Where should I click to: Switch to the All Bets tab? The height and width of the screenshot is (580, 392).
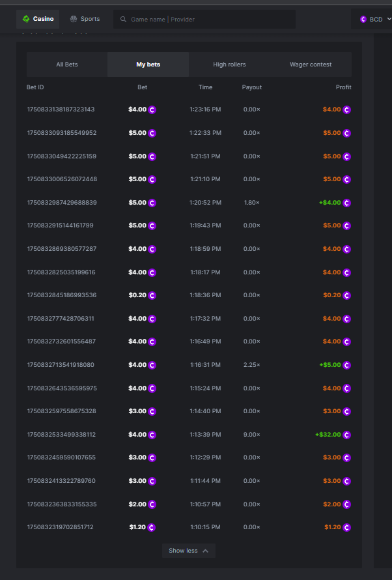pos(67,65)
